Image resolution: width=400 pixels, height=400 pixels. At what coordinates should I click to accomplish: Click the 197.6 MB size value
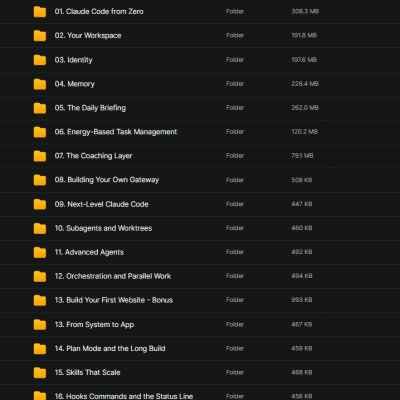pos(304,60)
